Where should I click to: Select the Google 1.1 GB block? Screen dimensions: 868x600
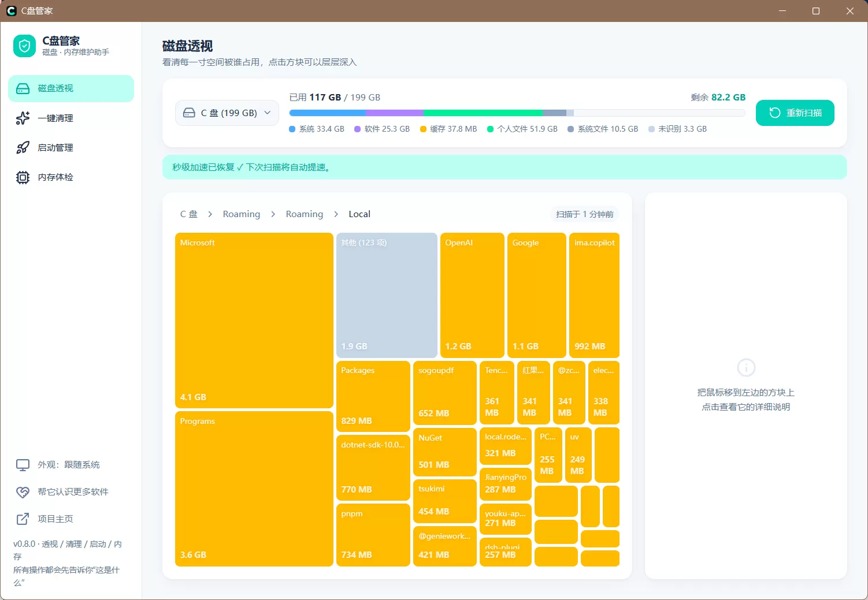pos(537,295)
